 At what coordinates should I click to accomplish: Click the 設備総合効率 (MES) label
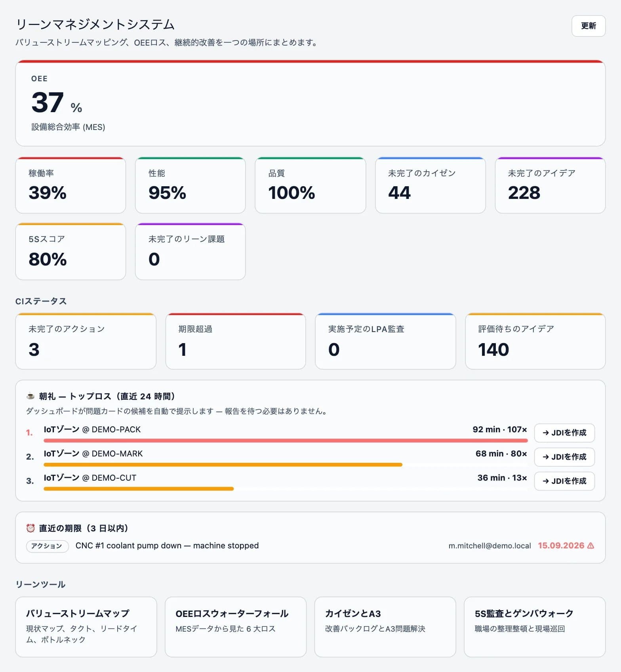[68, 127]
